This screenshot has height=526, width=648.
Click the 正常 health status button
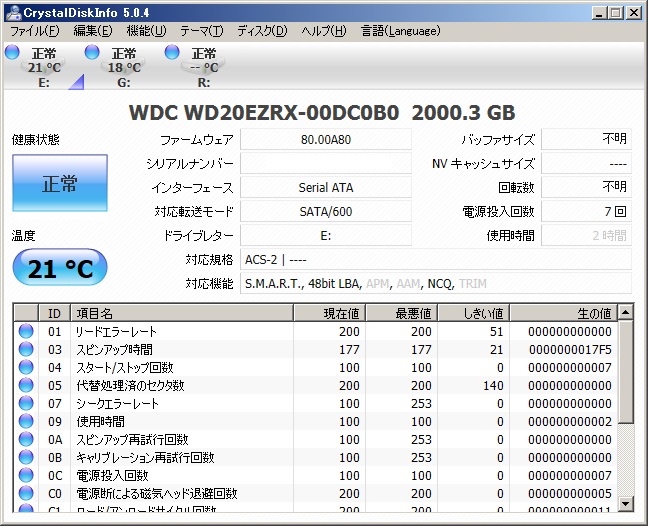(x=60, y=183)
